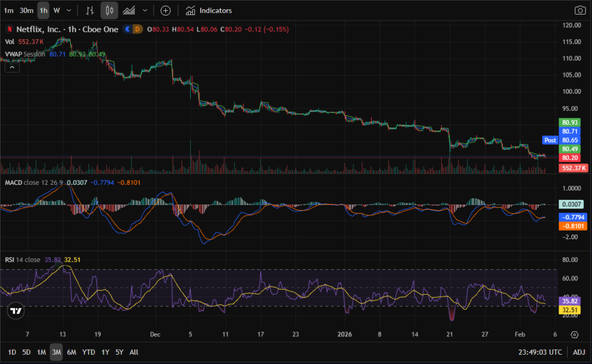Image resolution: width=592 pixels, height=364 pixels.
Task: Click the TradingView logo on the chart
Action: click(17, 311)
